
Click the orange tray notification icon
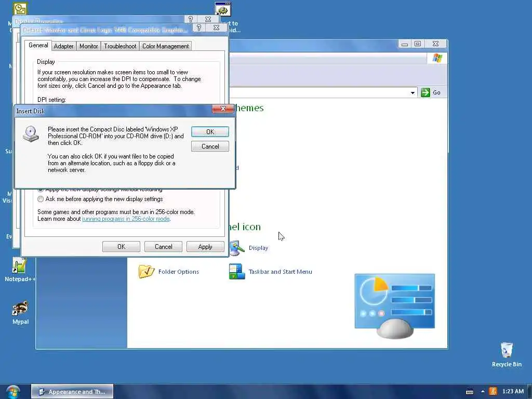pos(493,391)
